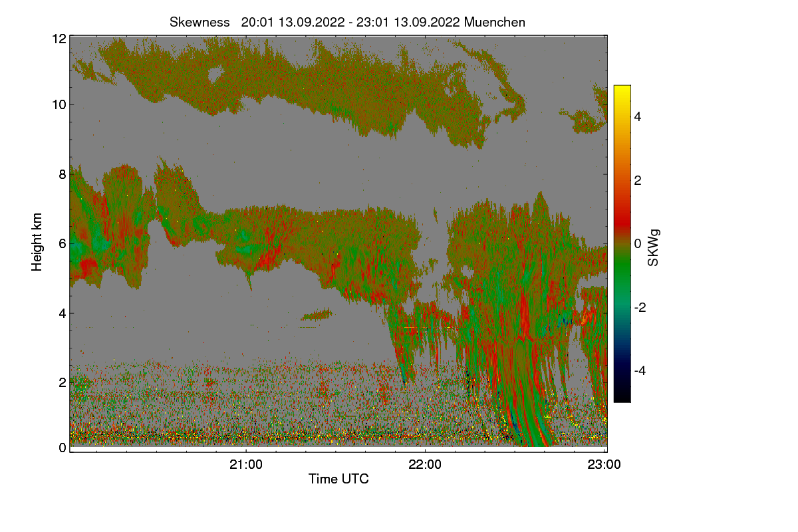
Task: Click the small isolated cloud patch near 4 km
Action: [316, 314]
